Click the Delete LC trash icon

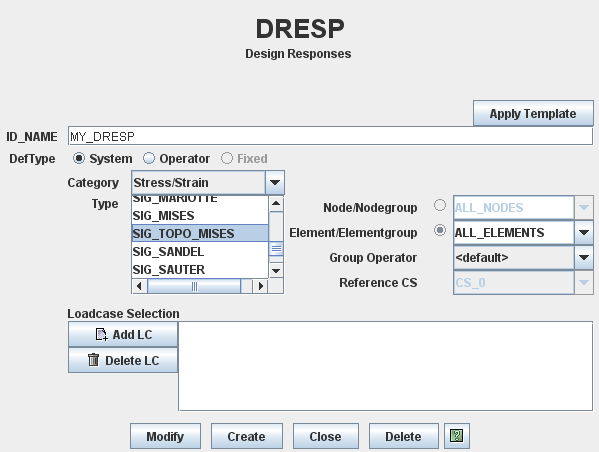click(x=93, y=360)
